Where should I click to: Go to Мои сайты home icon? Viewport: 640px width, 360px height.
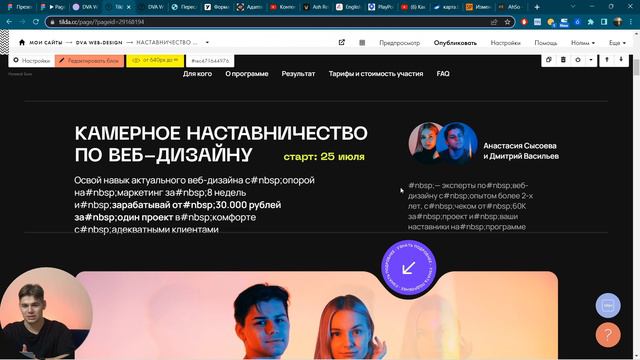[22, 42]
